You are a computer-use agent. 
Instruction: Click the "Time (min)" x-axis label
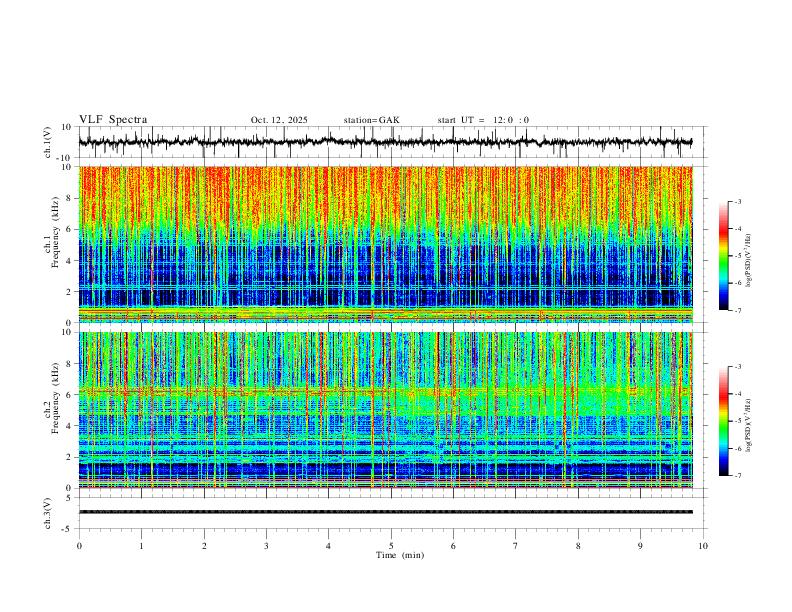tap(400, 555)
